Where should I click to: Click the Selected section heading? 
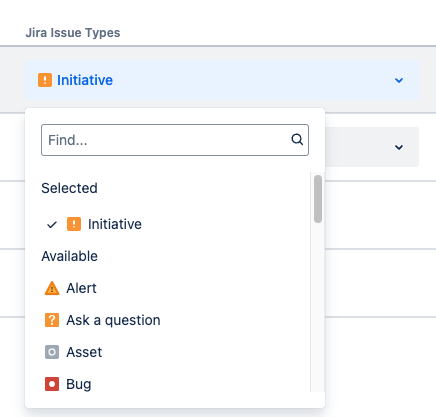(69, 188)
